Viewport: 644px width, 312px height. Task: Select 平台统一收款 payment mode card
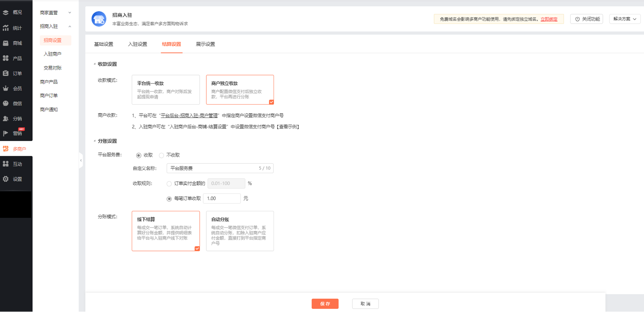166,90
